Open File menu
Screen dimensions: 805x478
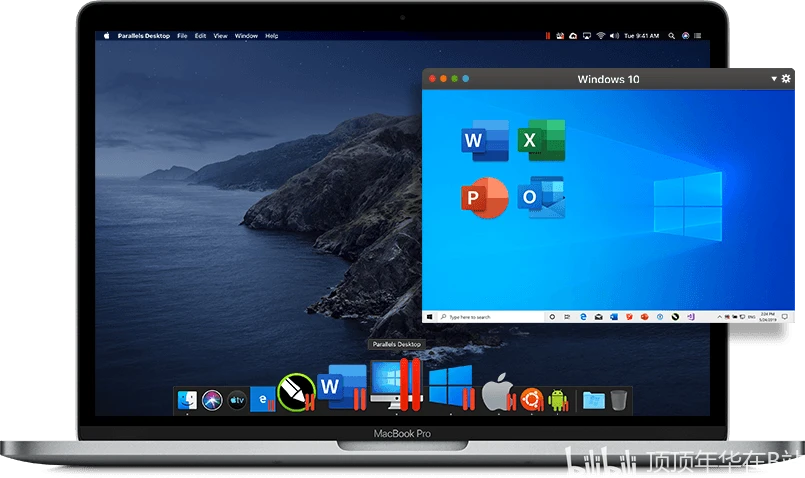pyautogui.click(x=182, y=35)
